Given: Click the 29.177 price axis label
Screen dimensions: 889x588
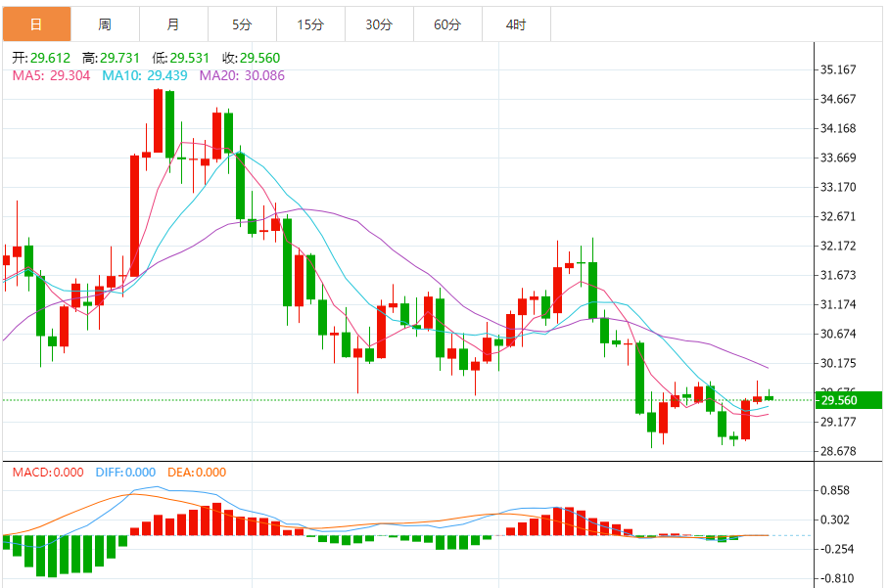Looking at the screenshot, I should point(838,422).
